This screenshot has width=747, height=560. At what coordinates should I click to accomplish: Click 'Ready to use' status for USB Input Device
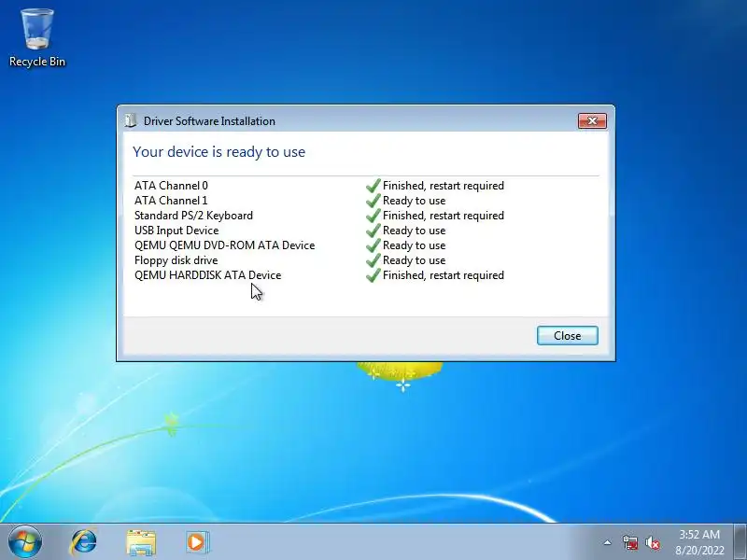414,231
